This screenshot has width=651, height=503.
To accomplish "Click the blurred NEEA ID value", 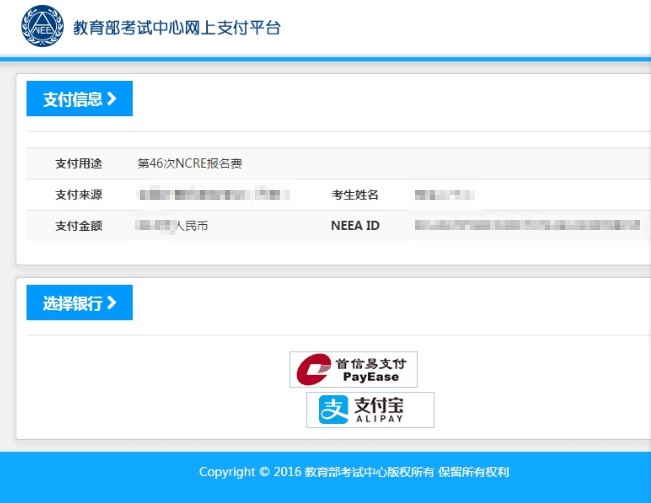I will pyautogui.click(x=527, y=225).
